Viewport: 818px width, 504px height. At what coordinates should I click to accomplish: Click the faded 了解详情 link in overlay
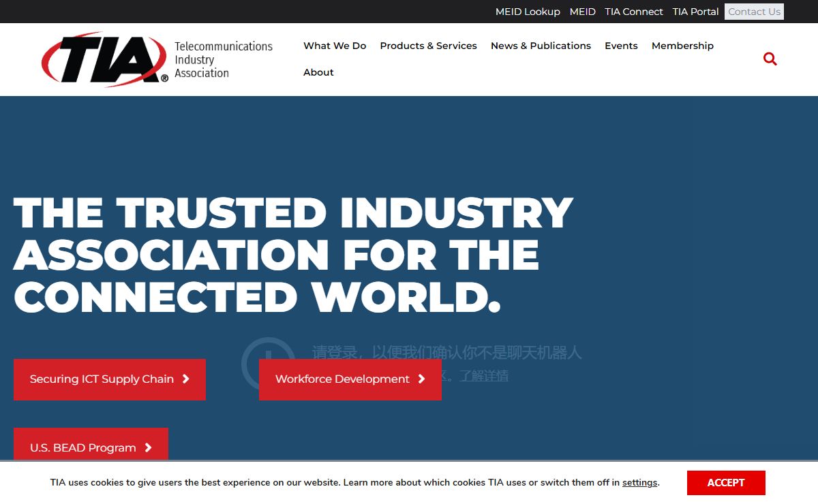click(x=484, y=376)
